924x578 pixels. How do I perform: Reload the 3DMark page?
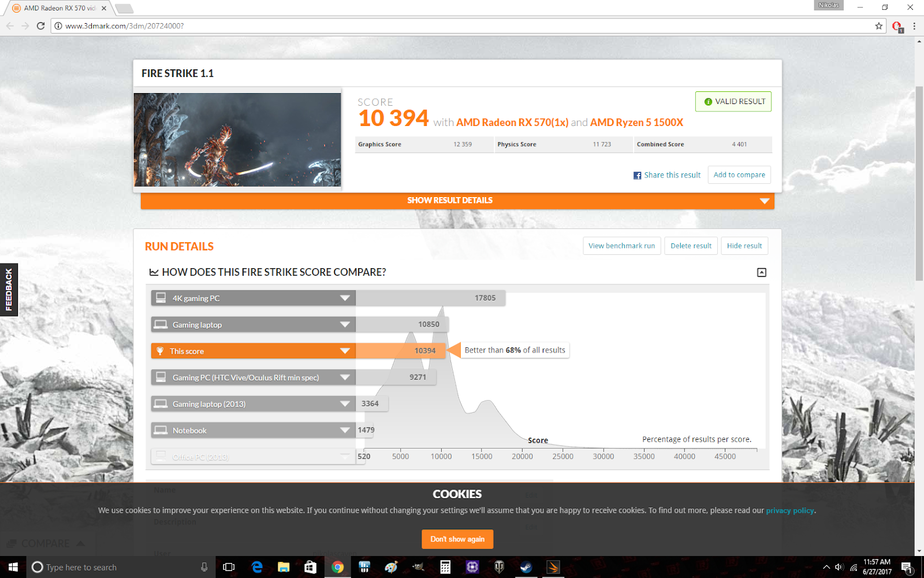(40, 26)
